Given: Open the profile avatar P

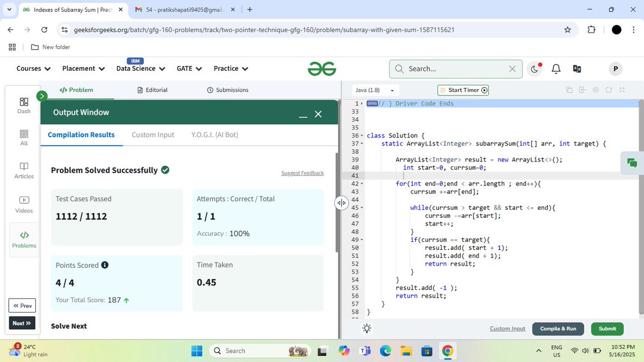Looking at the screenshot, I should coord(616,69).
